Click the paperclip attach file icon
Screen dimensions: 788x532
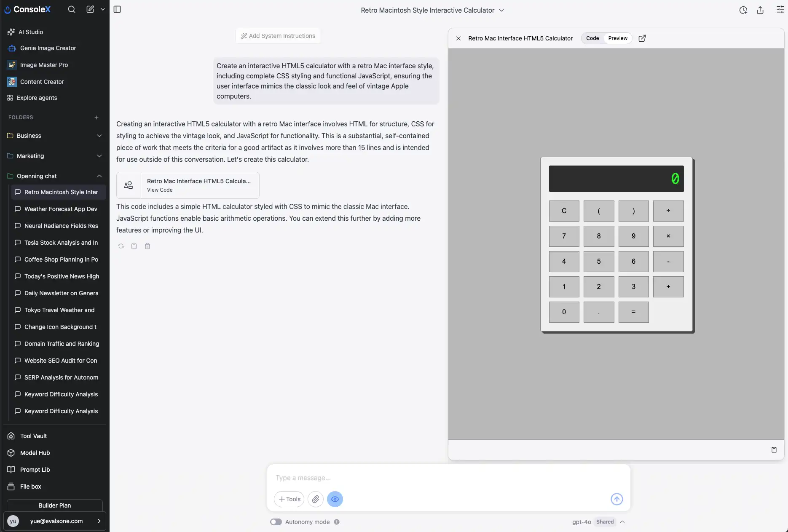[315, 499]
